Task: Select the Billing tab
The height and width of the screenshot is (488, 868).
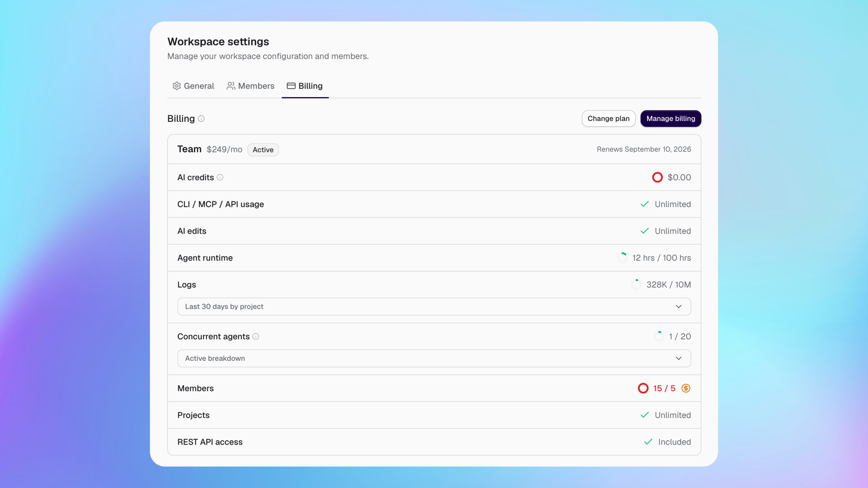Action: 305,86
